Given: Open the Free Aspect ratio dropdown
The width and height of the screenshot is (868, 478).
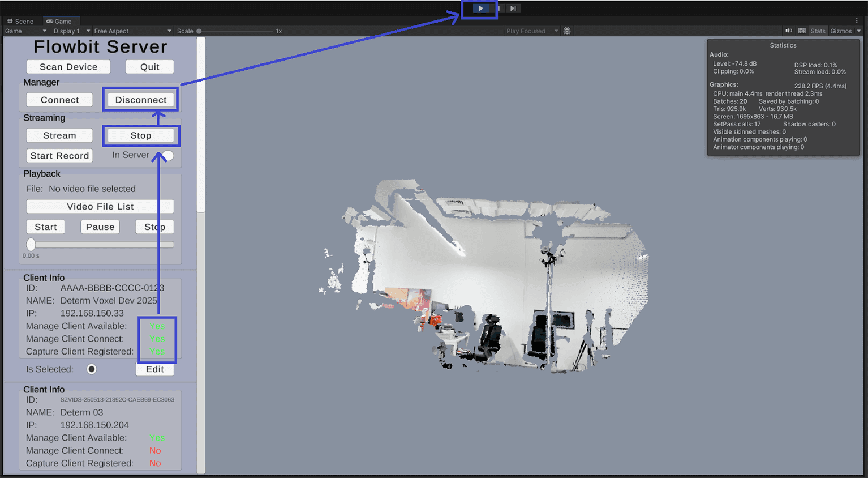Looking at the screenshot, I should (132, 31).
